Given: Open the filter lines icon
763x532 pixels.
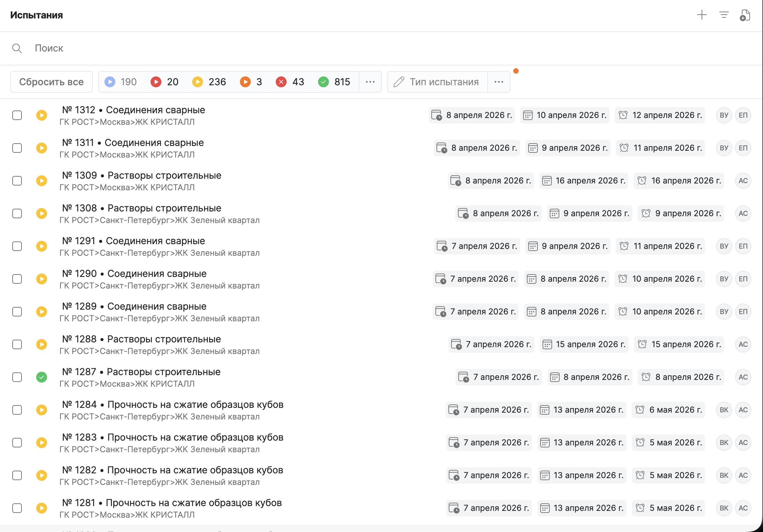Looking at the screenshot, I should (x=724, y=15).
